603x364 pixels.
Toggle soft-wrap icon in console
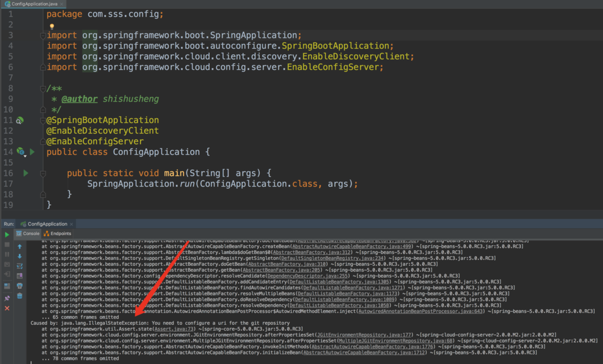pos(20,266)
